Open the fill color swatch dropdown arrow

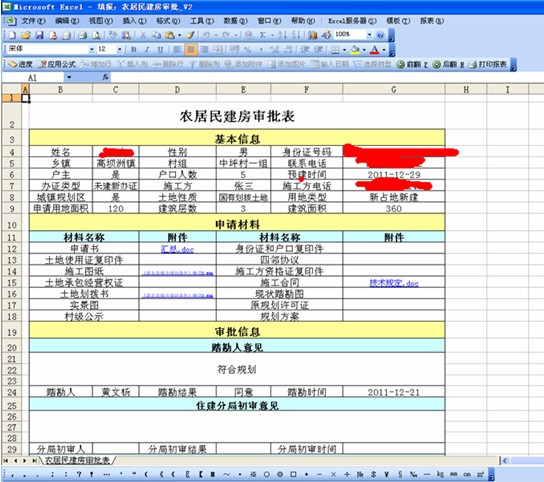pyautogui.click(x=364, y=50)
